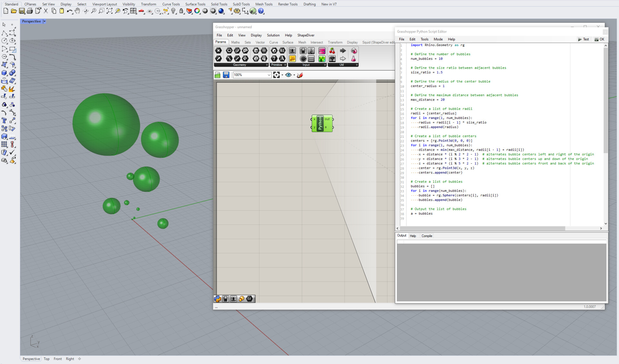Toggle hi-res viewport capture icon
The height and width of the screenshot is (364, 619).
point(277,75)
